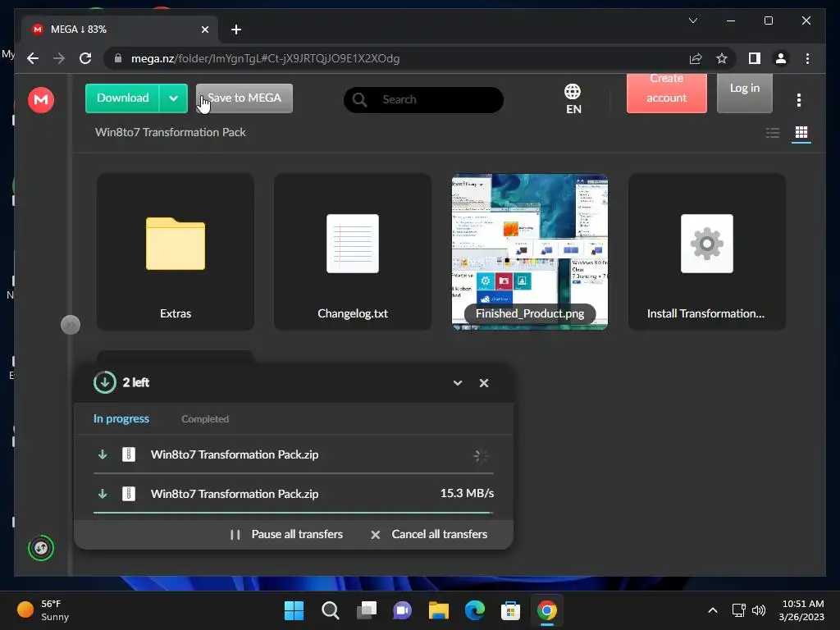840x630 pixels.
Task: Select Install Transformation file
Action: coord(706,251)
